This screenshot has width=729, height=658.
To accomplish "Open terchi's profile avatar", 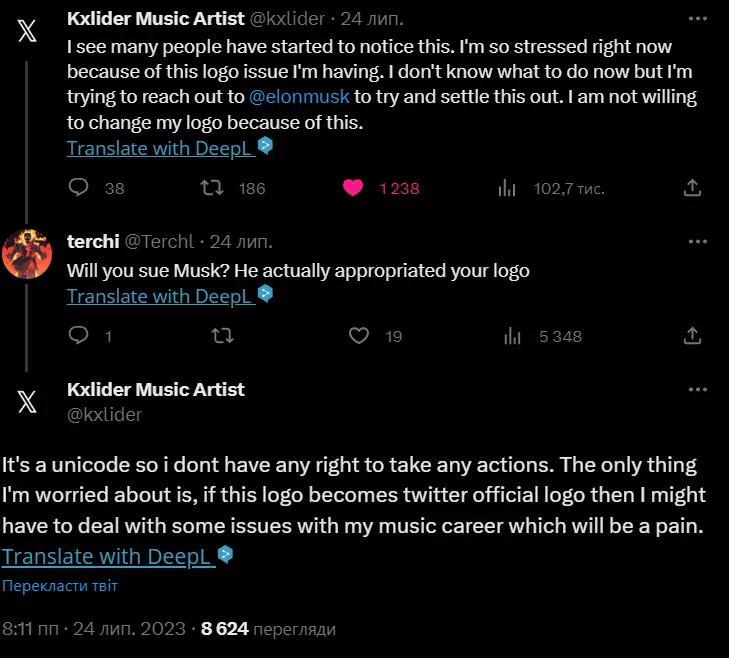I will pos(27,254).
